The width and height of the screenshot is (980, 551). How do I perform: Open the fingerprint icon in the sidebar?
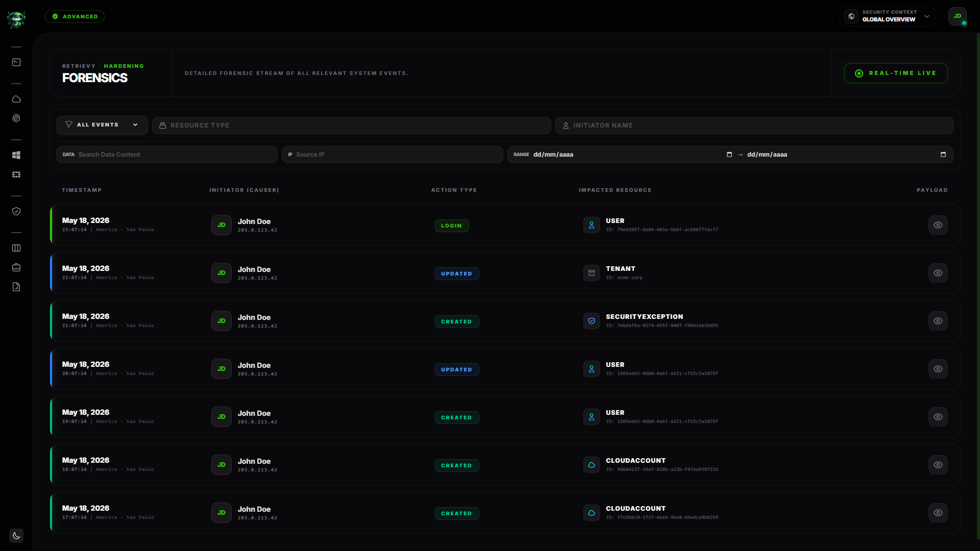coord(16,118)
